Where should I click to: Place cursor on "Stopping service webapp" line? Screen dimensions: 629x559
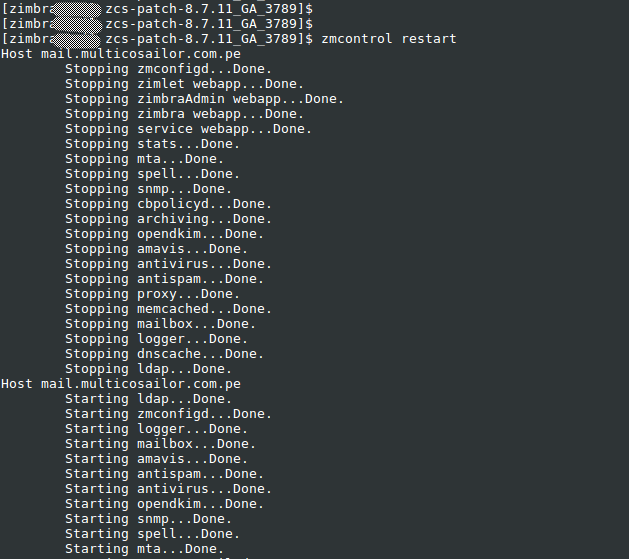coord(188,129)
